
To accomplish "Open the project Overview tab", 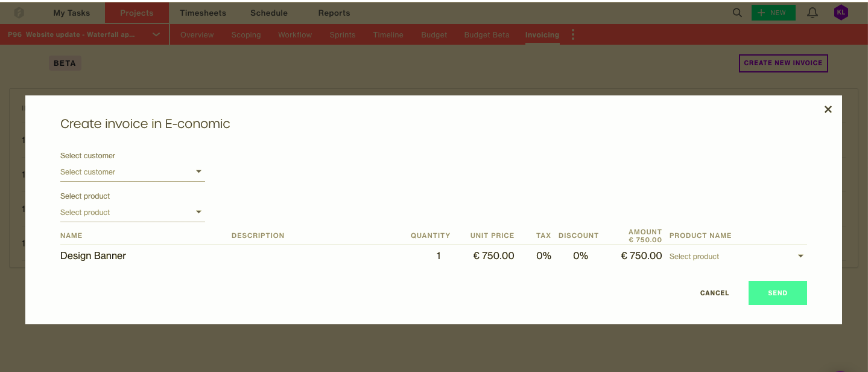I will coord(197,34).
